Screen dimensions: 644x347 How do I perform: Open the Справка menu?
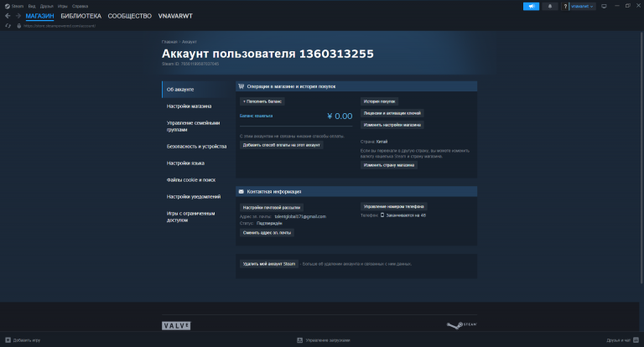(80, 6)
